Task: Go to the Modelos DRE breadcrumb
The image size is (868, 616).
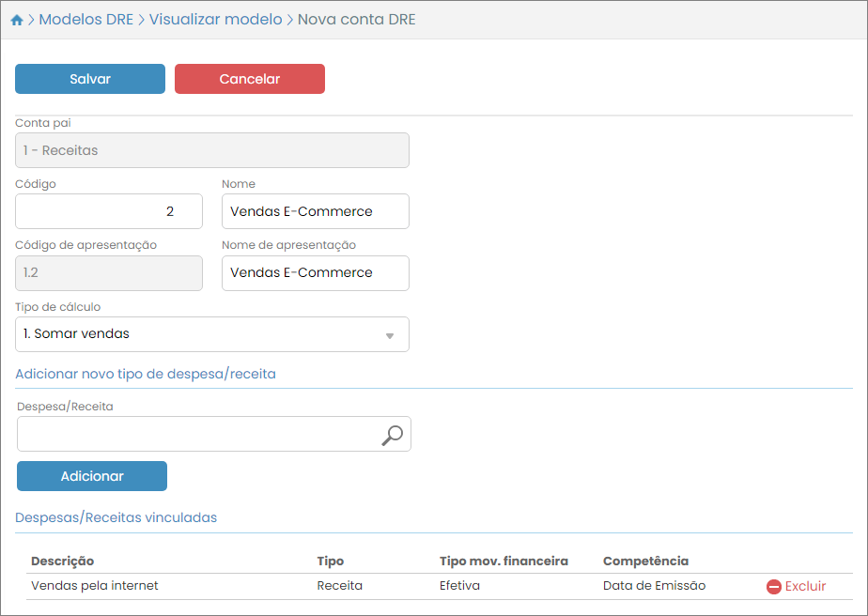Action: point(86,20)
